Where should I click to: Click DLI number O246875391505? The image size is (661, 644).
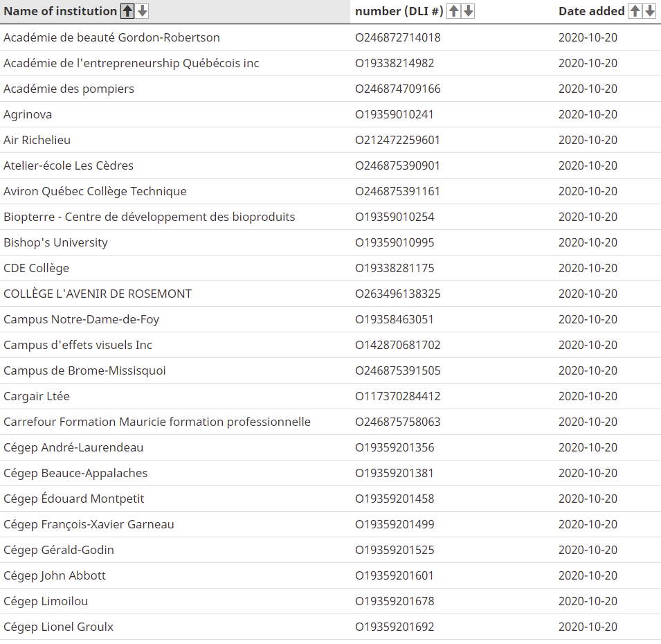pyautogui.click(x=397, y=370)
